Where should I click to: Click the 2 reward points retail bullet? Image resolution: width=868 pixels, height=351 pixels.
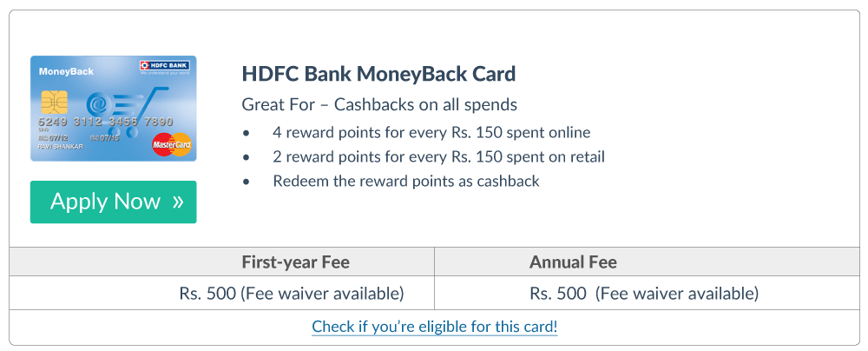pyautogui.click(x=438, y=157)
